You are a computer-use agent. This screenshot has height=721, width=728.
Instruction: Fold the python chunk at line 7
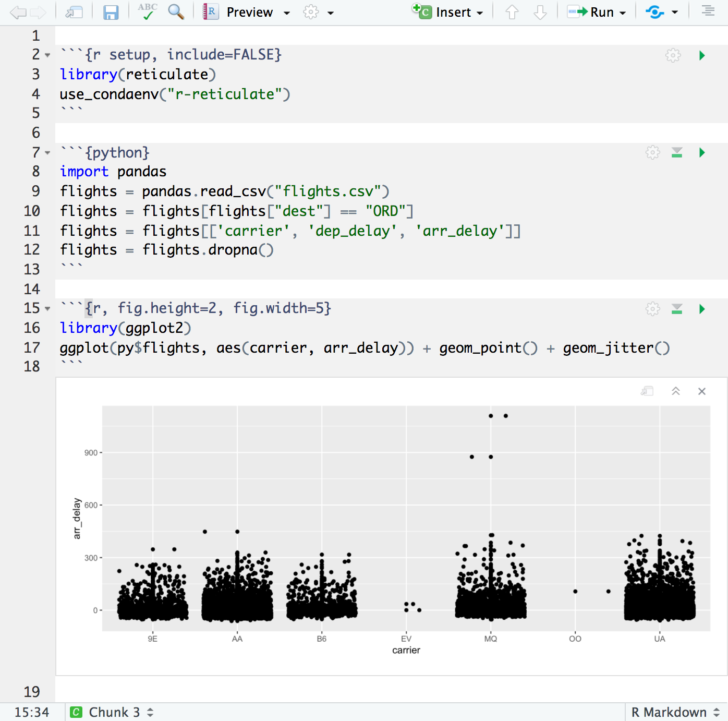[x=47, y=153]
